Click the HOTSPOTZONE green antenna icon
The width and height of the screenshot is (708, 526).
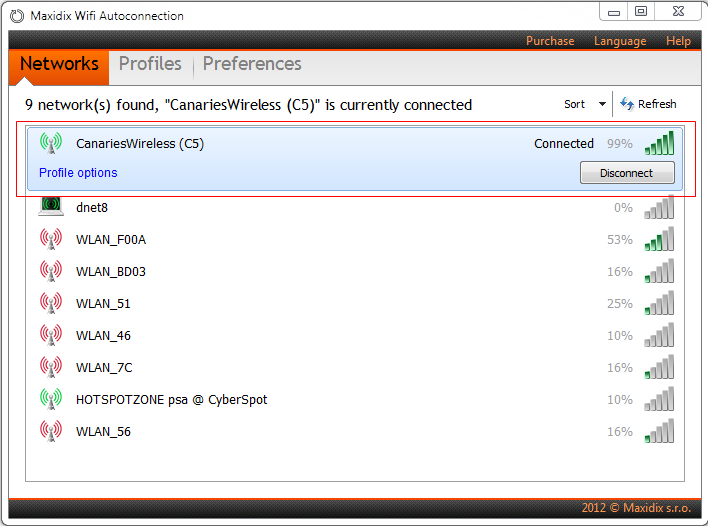(51, 400)
